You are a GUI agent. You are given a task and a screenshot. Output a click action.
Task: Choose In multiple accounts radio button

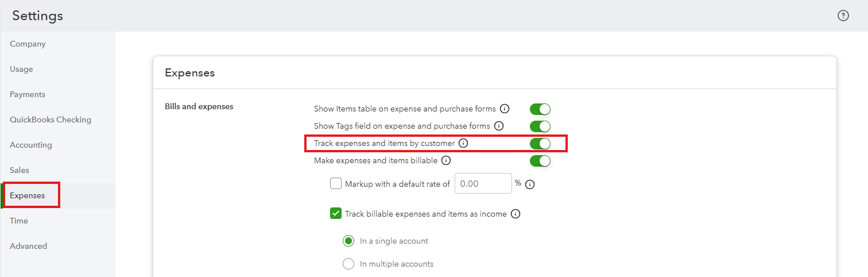[x=348, y=264]
